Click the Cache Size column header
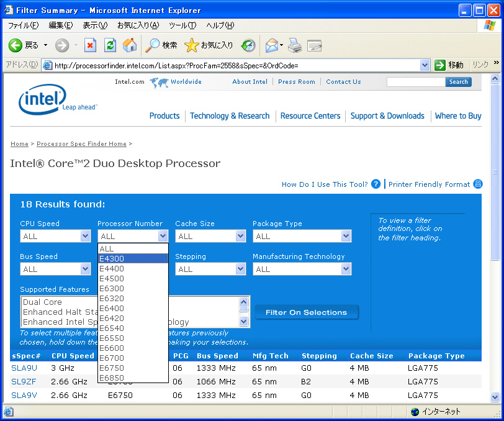The height and width of the screenshot is (421, 504). (372, 356)
